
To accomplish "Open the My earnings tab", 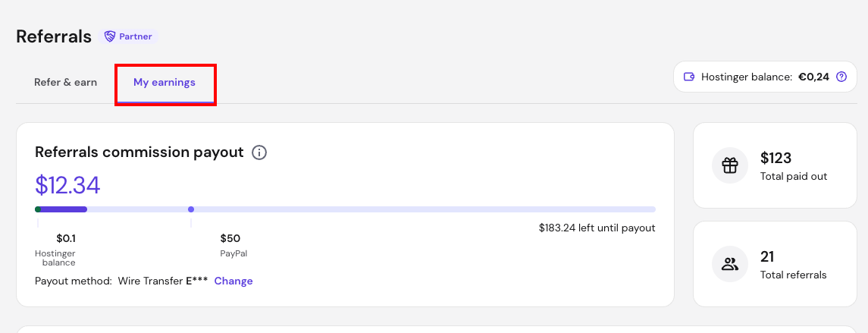I will (x=165, y=83).
